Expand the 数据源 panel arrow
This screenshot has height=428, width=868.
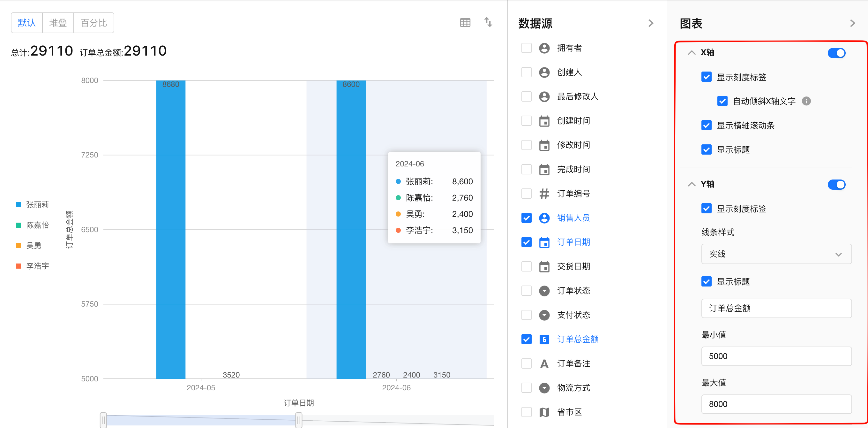tap(651, 23)
